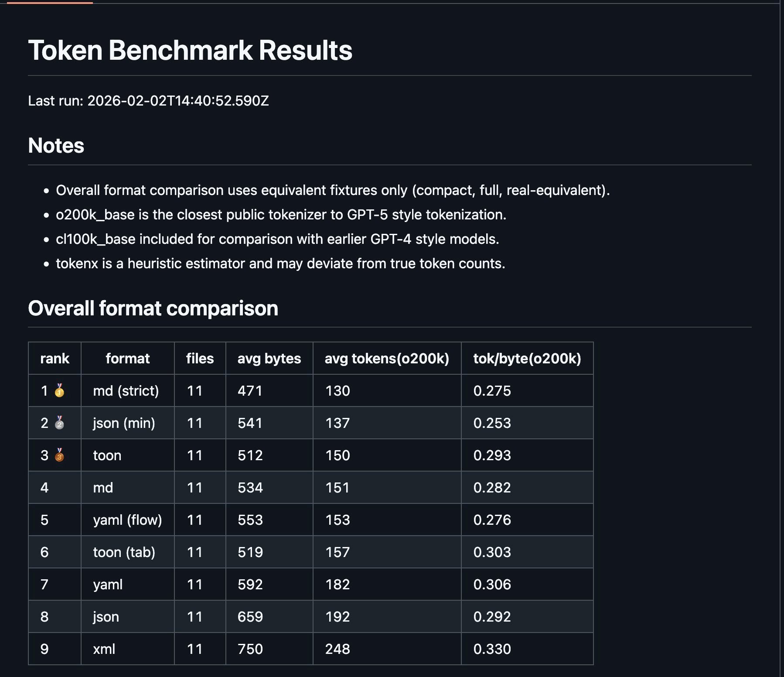Click the tokenx heuristic estimator note
This screenshot has width=784, height=677.
coord(280,263)
